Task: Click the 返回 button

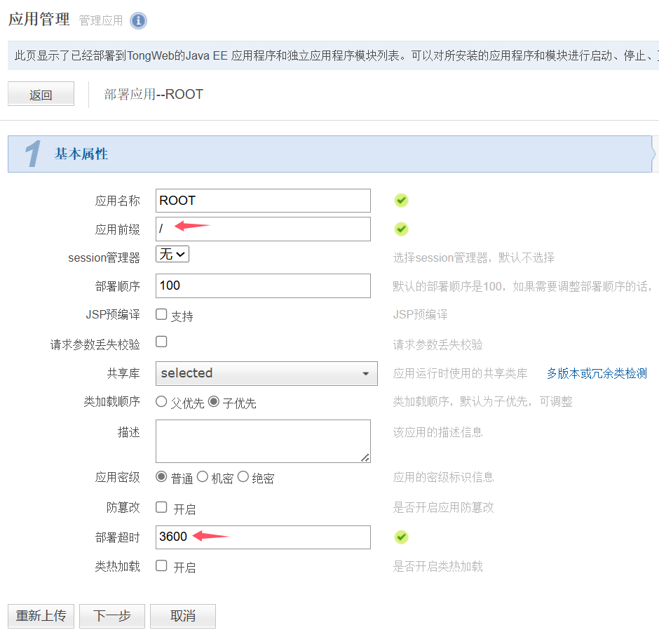Action: [41, 95]
